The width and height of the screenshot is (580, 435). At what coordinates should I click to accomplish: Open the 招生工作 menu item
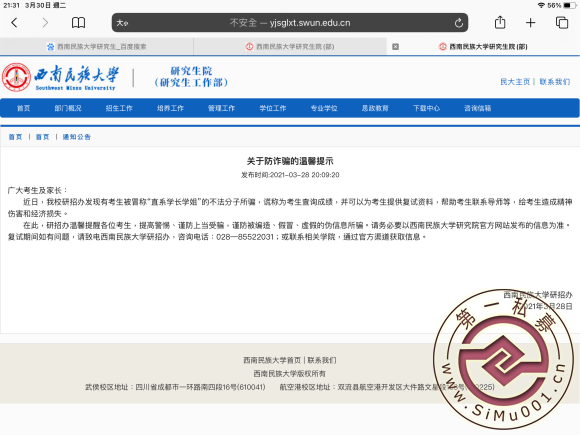click(119, 108)
